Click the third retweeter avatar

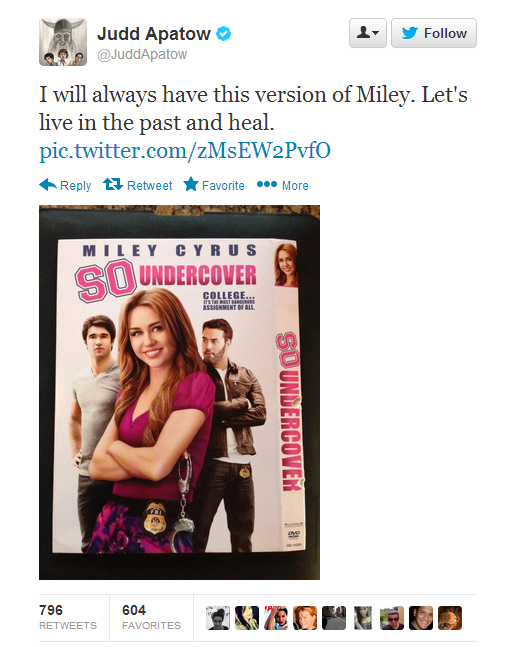[x=276, y=618]
